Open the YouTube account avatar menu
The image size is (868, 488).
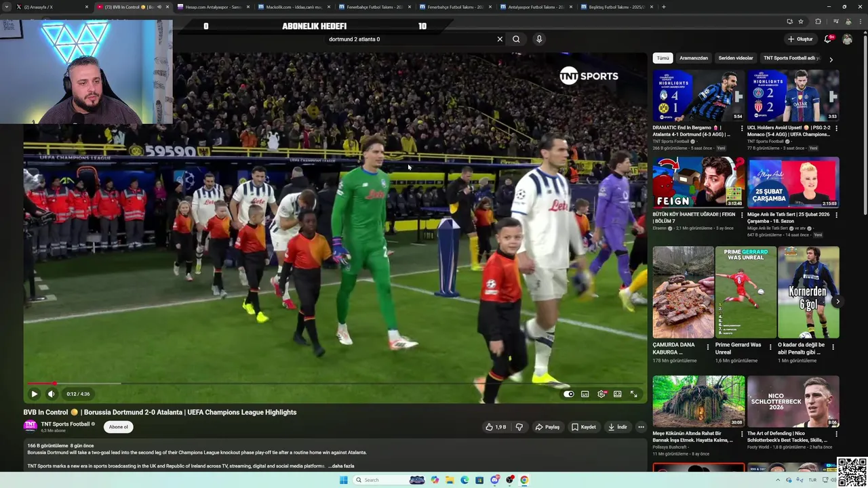(847, 39)
